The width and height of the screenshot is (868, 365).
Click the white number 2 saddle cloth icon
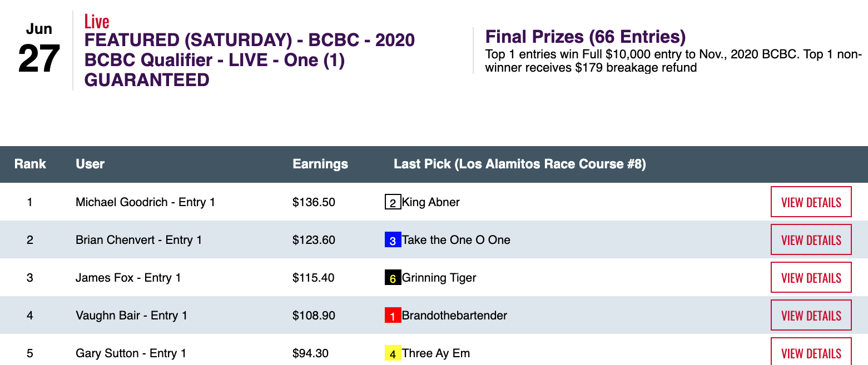(393, 202)
